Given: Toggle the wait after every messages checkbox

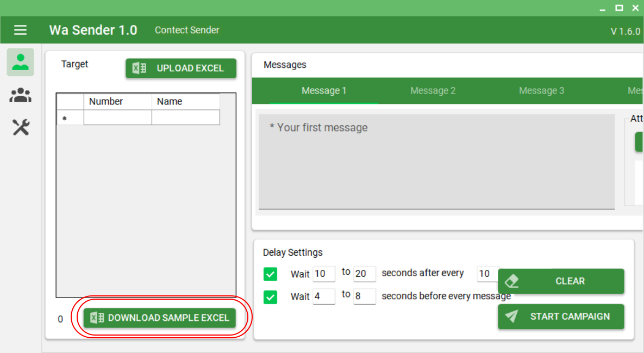Looking at the screenshot, I should point(270,274).
